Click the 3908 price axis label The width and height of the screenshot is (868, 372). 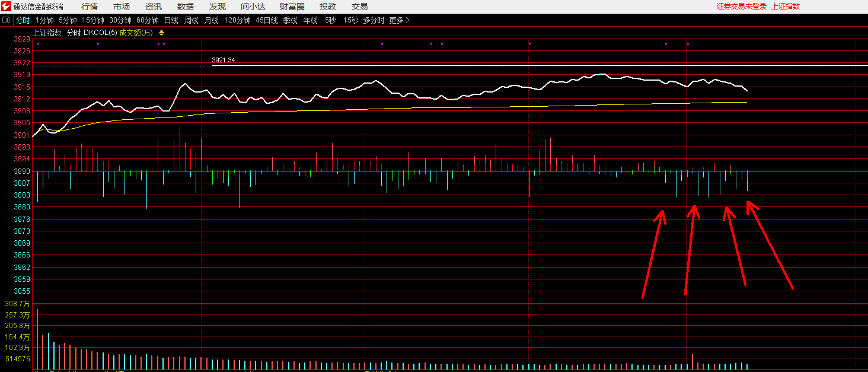21,111
